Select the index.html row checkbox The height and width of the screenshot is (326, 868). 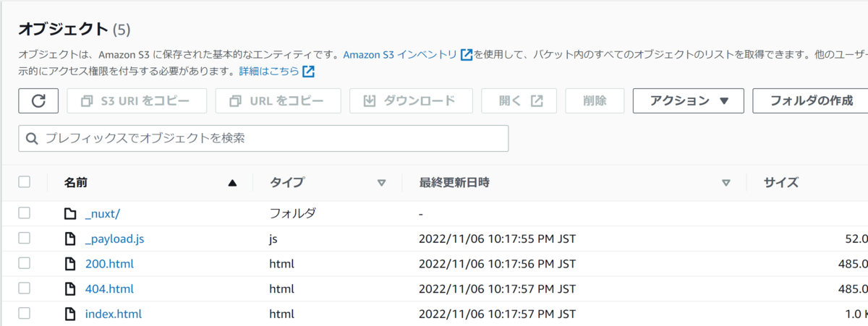point(25,313)
